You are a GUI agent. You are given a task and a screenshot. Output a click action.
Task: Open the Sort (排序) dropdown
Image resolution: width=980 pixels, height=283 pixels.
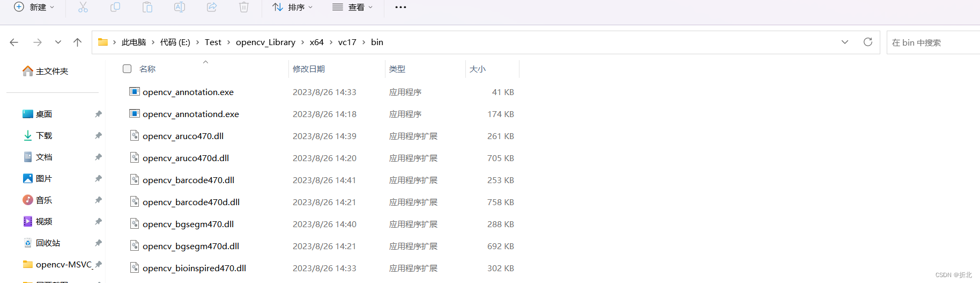pos(292,7)
